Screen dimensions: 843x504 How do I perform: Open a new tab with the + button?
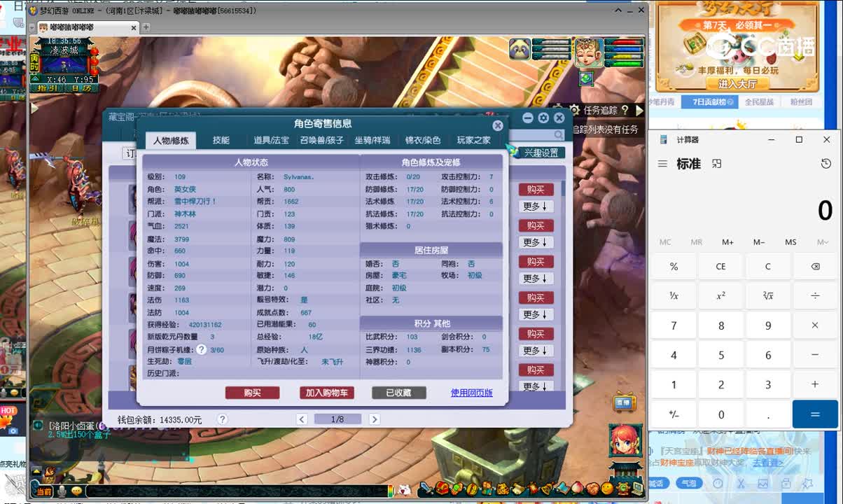[x=146, y=27]
